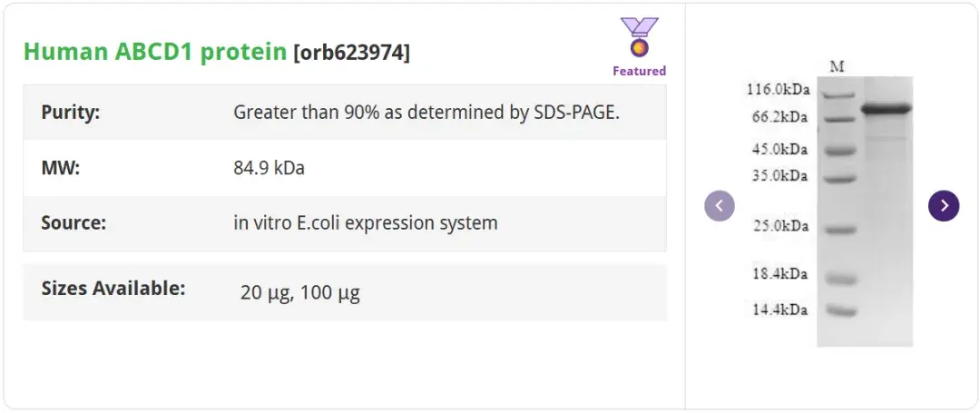Click the dark protein band in the gel
Image resolution: width=980 pixels, height=413 pixels.
click(x=886, y=110)
